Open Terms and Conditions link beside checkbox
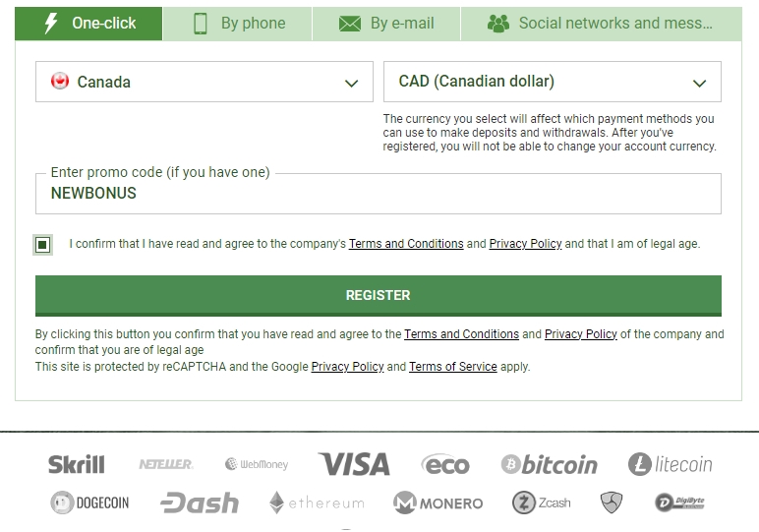This screenshot has width=759, height=532. (406, 244)
